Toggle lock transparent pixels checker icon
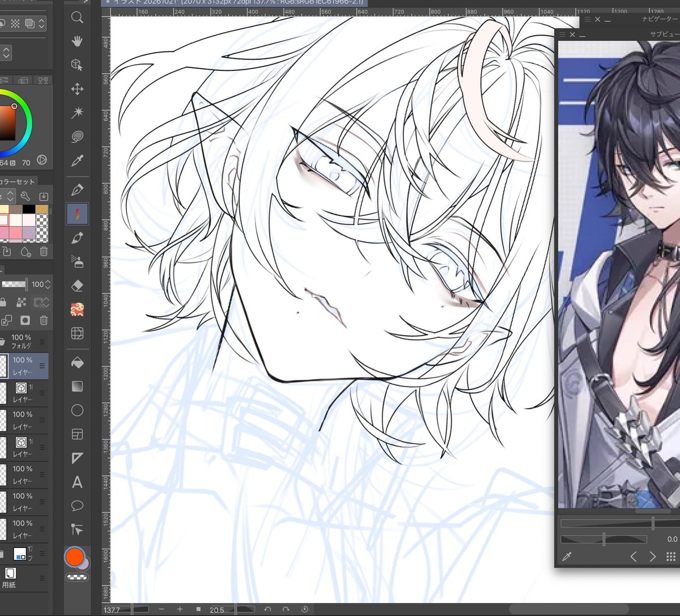The width and height of the screenshot is (680, 616). click(x=22, y=302)
